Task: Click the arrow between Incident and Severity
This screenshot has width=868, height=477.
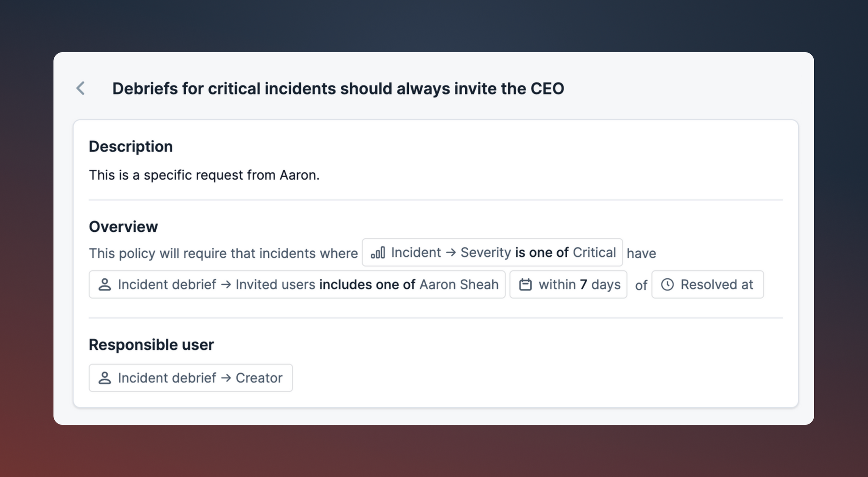Action: [x=450, y=253]
